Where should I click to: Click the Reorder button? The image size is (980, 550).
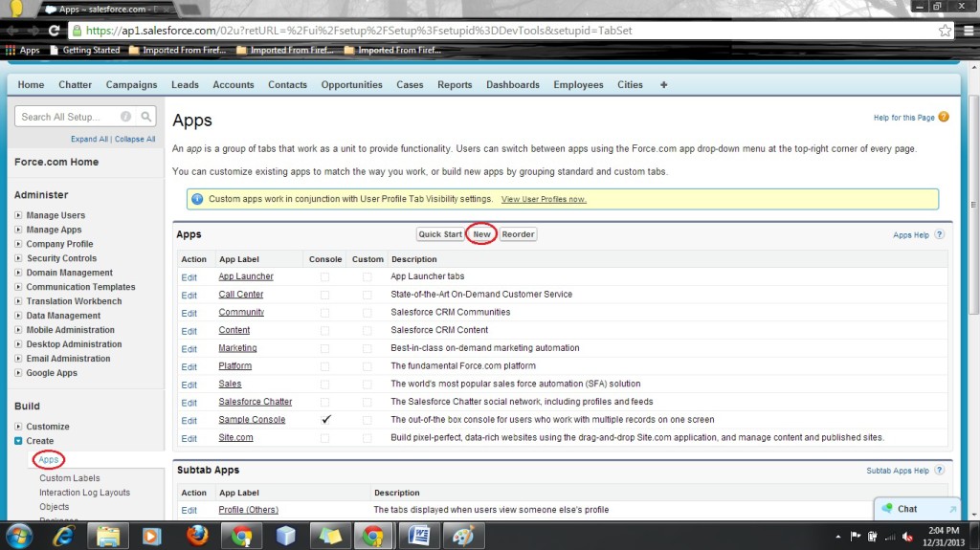[518, 234]
